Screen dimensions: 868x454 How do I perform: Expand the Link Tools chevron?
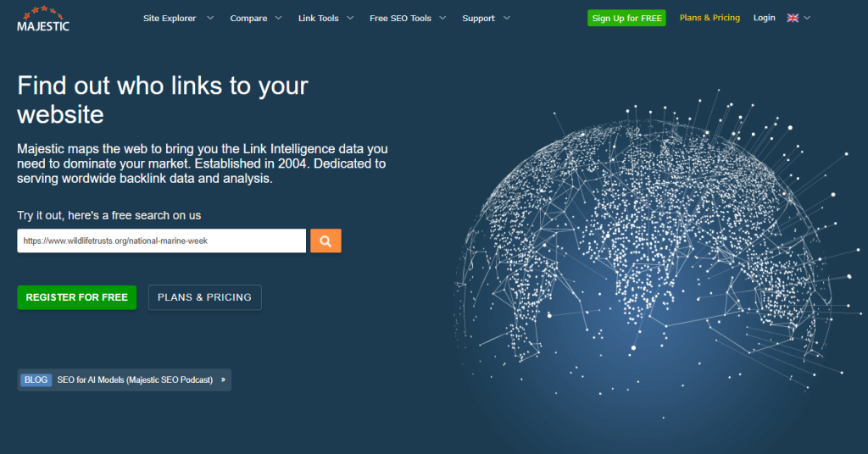pos(350,19)
